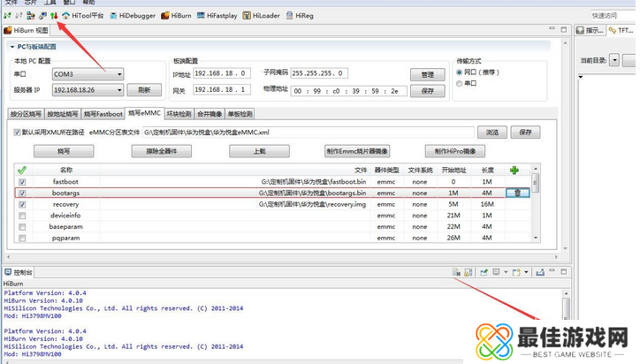
Task: Open the HiReg tool
Action: tap(301, 15)
